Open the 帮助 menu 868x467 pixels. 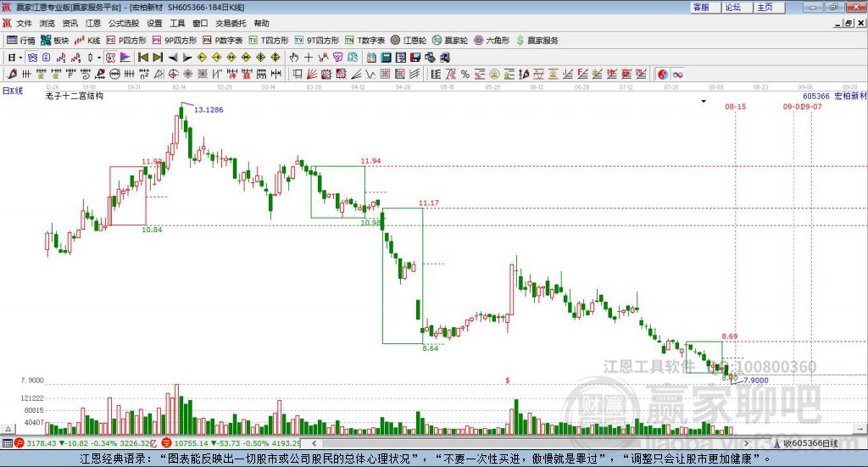pos(261,23)
